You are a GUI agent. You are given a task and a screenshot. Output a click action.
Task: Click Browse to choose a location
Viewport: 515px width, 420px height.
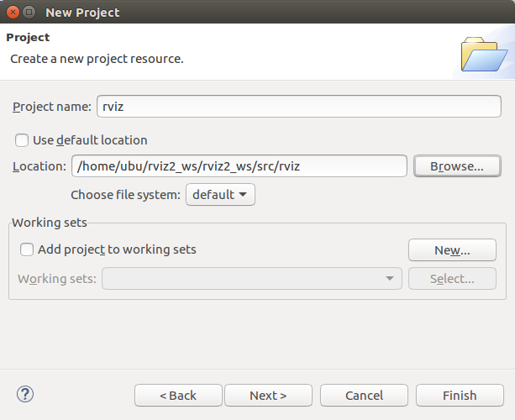coord(456,166)
